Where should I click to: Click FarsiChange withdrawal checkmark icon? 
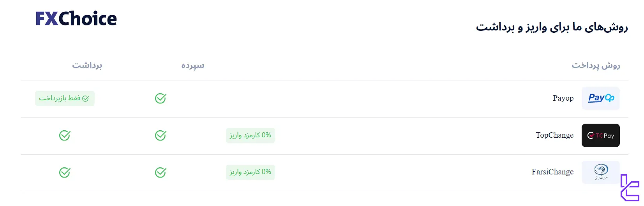[65, 172]
